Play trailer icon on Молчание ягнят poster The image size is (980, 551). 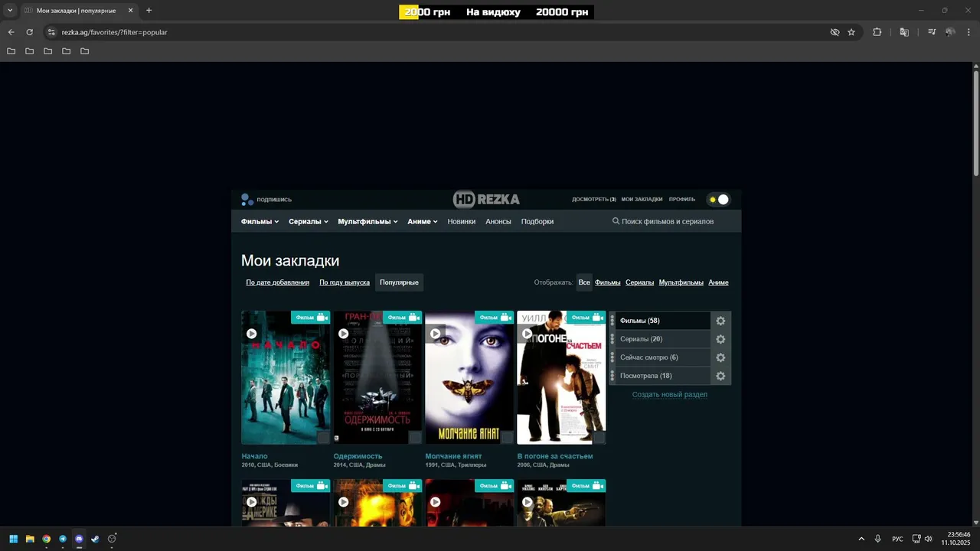click(x=436, y=334)
